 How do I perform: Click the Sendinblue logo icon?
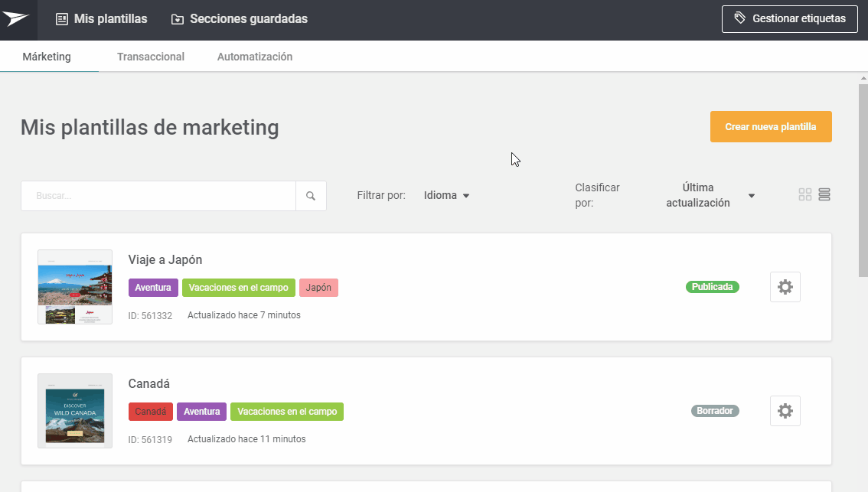16,19
